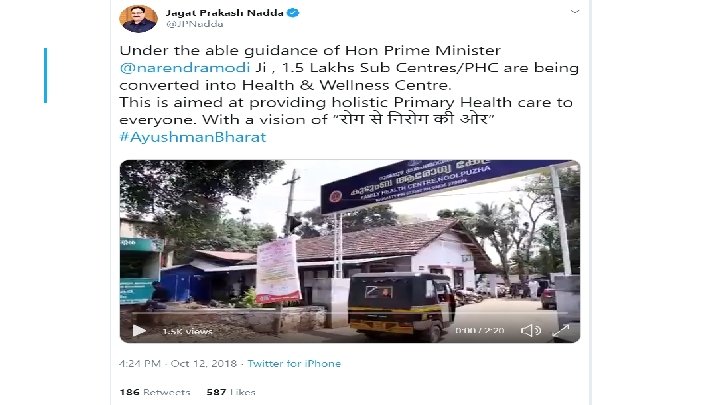720x405 pixels.
Task: Click the Twitter for iPhone source link
Action: [x=294, y=363]
